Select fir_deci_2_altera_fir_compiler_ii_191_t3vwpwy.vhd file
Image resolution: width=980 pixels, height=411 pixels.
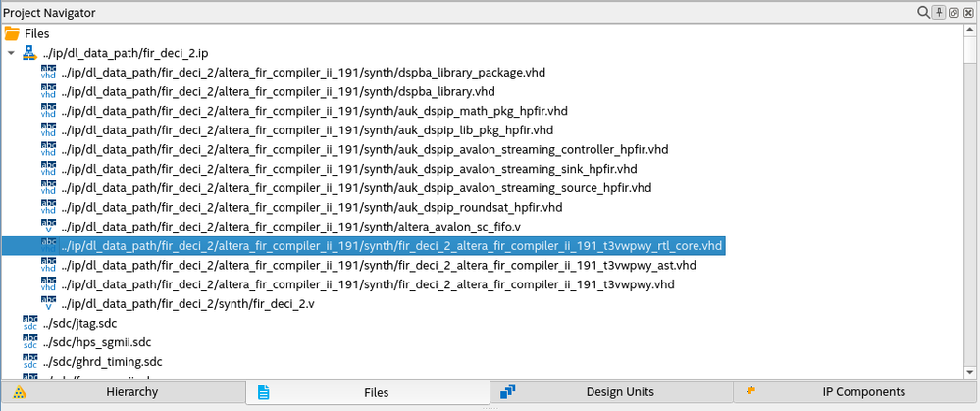(368, 285)
